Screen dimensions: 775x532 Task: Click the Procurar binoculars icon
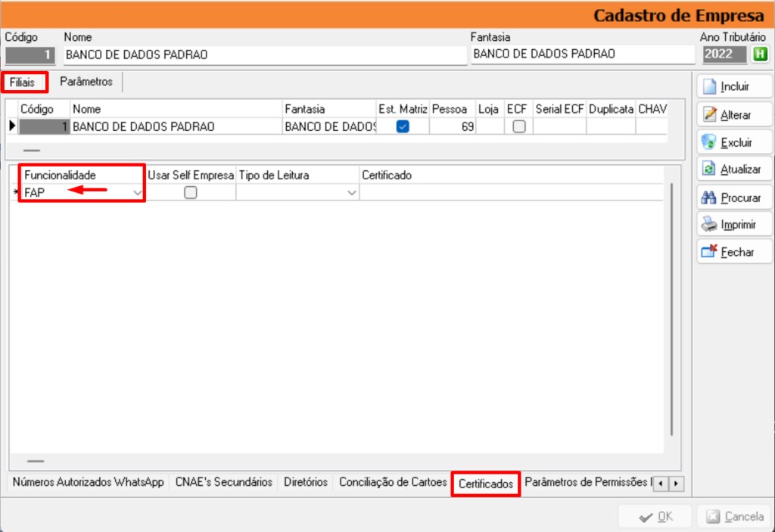pyautogui.click(x=709, y=198)
